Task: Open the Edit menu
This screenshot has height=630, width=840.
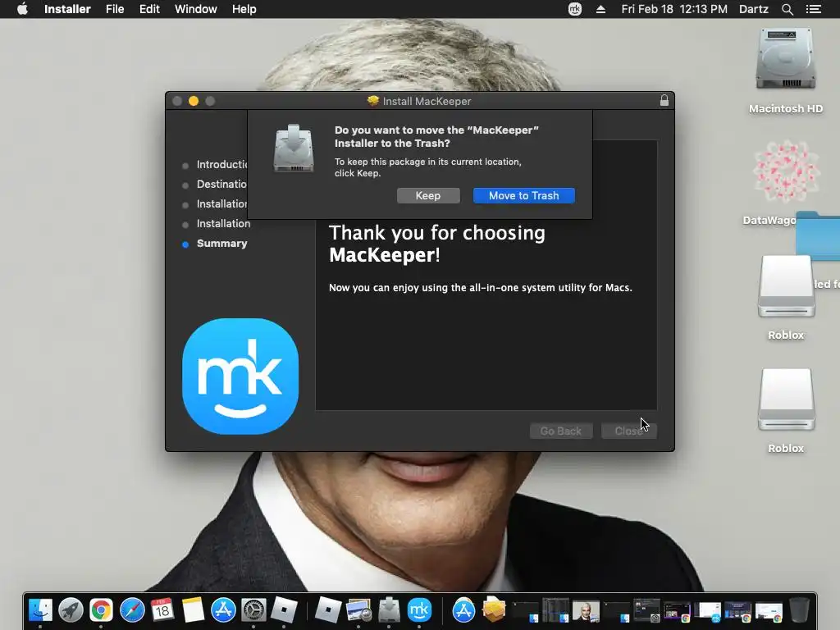Action: [149, 9]
